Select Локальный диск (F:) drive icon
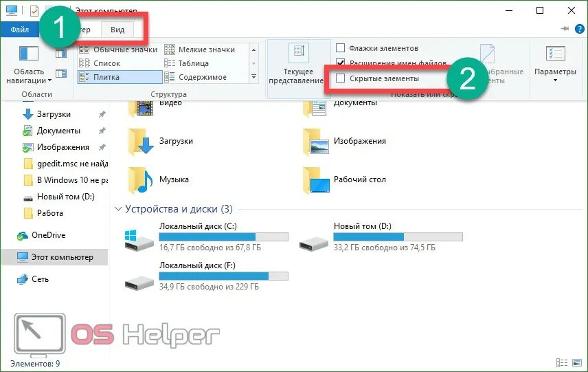This screenshot has width=588, height=372. (x=139, y=283)
